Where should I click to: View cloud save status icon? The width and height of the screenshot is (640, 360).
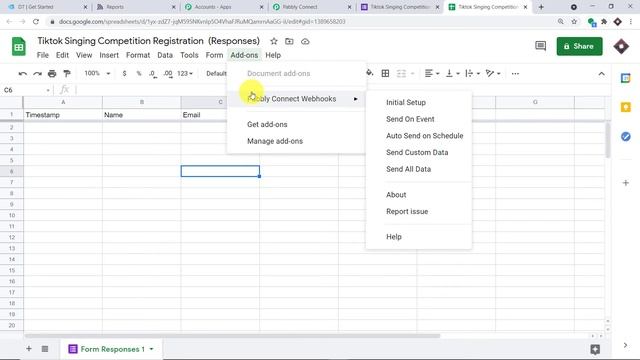[305, 41]
